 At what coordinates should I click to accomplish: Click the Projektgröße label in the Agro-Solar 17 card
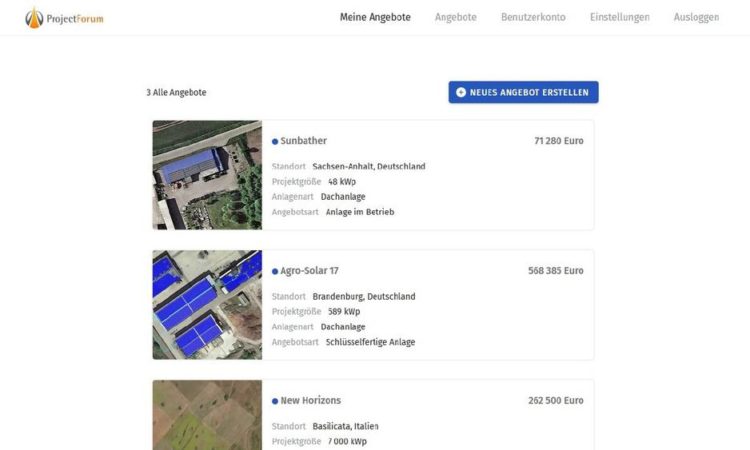296,311
